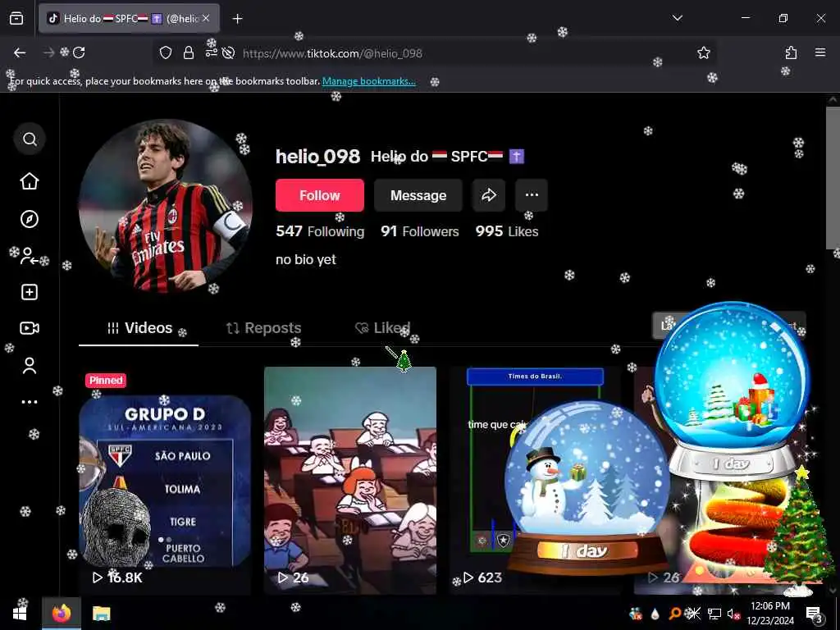Reload the page

click(x=79, y=52)
